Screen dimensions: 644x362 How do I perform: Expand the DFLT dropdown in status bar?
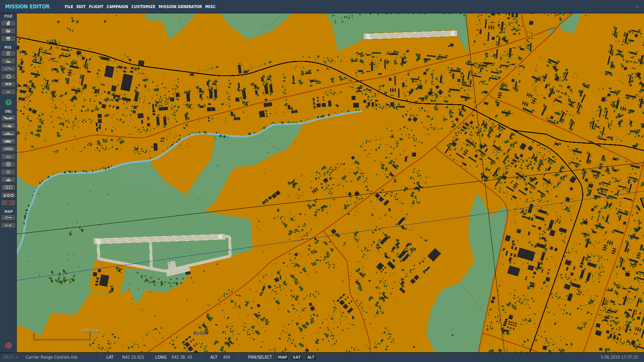tap(11, 357)
